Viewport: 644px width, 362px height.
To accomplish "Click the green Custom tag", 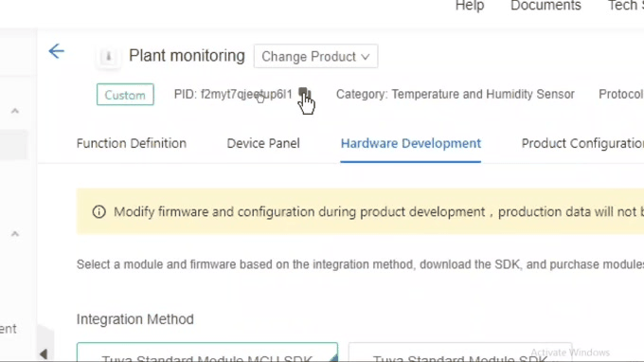I will 125,95.
